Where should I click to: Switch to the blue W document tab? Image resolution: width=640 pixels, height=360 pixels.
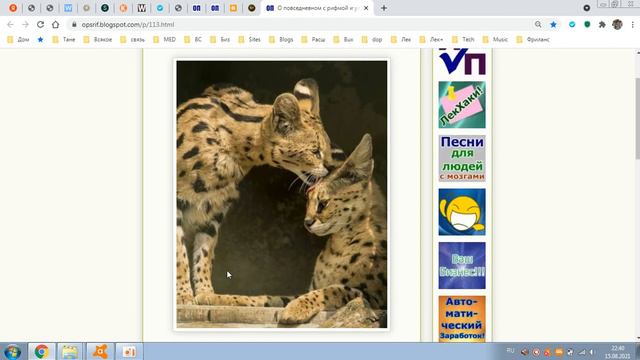(68, 8)
